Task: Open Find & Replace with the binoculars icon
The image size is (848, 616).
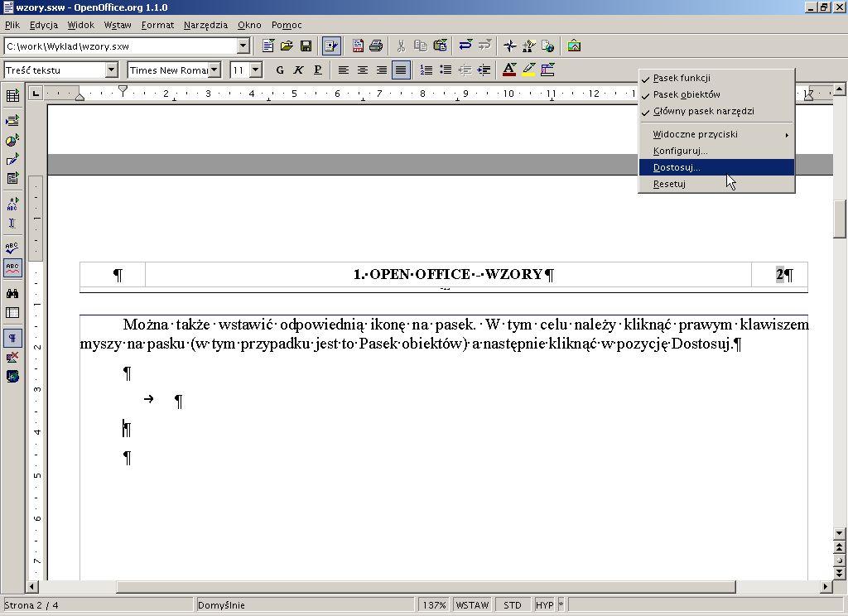Action: pos(12,294)
